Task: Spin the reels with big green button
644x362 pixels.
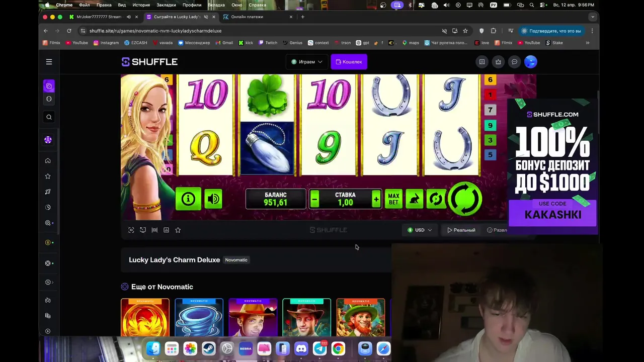Action: pos(465,198)
